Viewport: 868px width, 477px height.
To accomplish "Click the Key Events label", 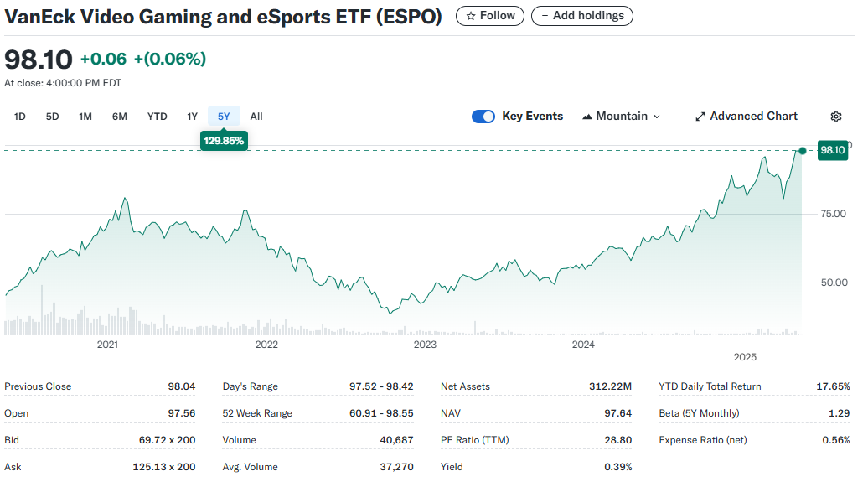I will [x=533, y=117].
